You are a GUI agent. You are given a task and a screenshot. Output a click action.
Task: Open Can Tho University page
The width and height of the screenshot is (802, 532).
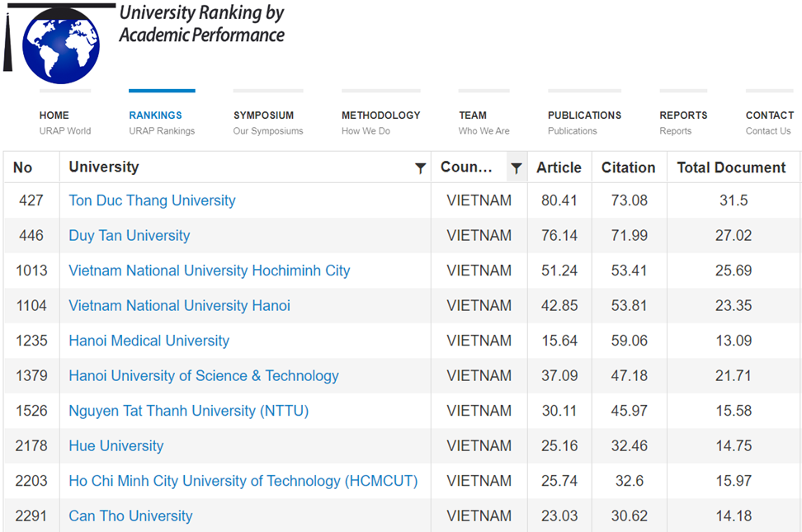coord(130,516)
